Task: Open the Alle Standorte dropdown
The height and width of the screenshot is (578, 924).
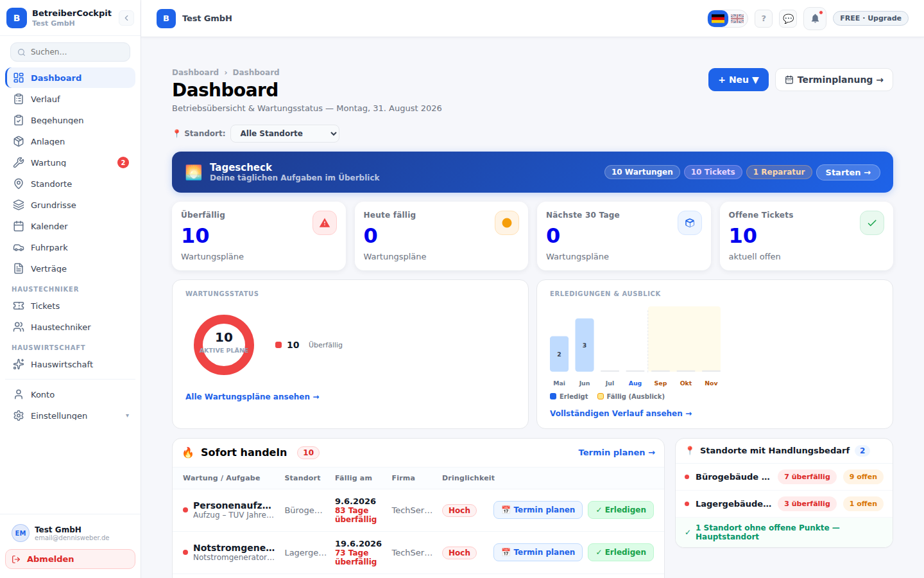Action: tap(285, 134)
